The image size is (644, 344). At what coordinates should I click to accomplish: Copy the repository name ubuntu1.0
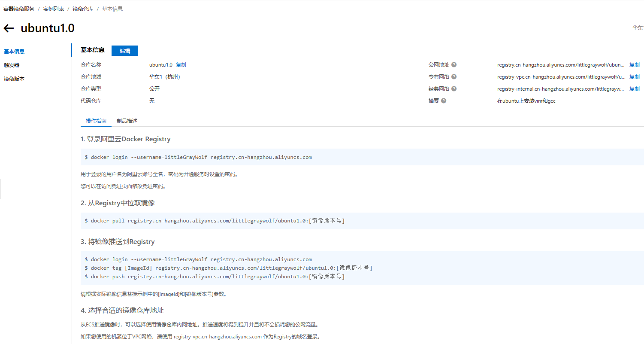coord(181,65)
